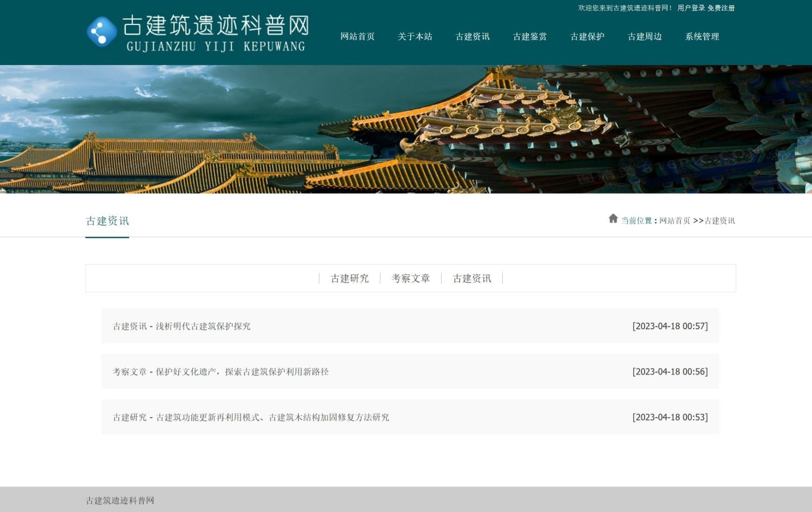Click 网站首页 in the breadcrumb
The height and width of the screenshot is (512, 812).
click(x=675, y=221)
